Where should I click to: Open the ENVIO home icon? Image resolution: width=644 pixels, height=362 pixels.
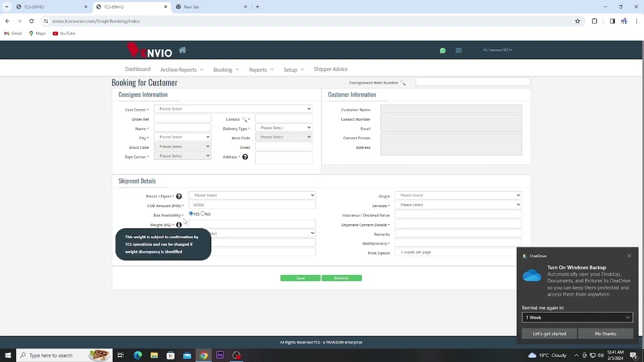pyautogui.click(x=182, y=50)
